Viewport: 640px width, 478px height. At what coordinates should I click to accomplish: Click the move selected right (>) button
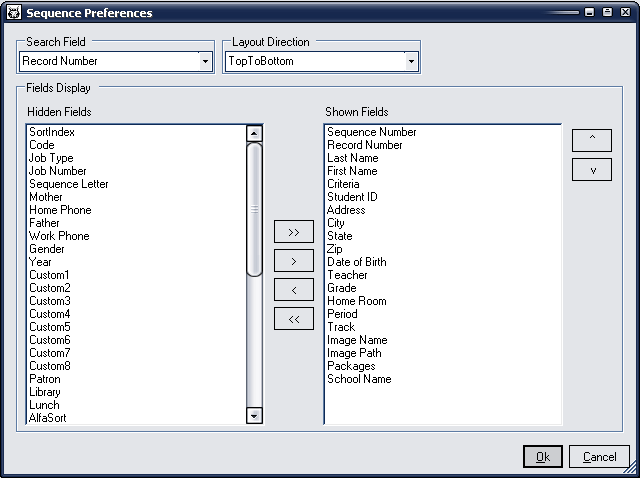pos(293,261)
